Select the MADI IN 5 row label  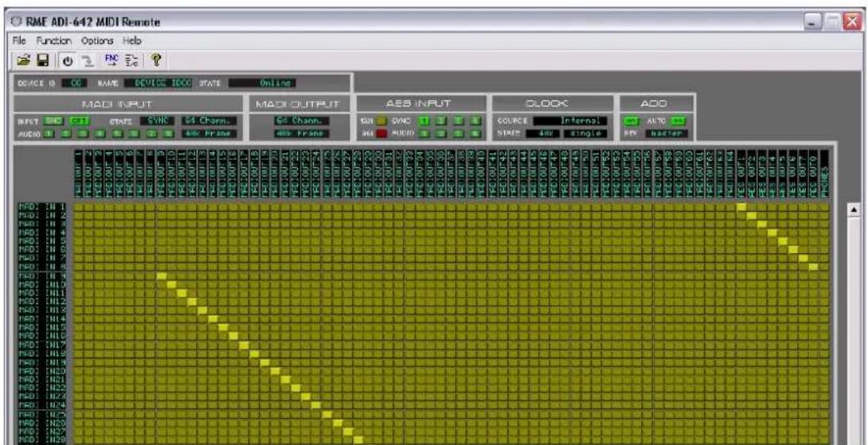(43, 241)
